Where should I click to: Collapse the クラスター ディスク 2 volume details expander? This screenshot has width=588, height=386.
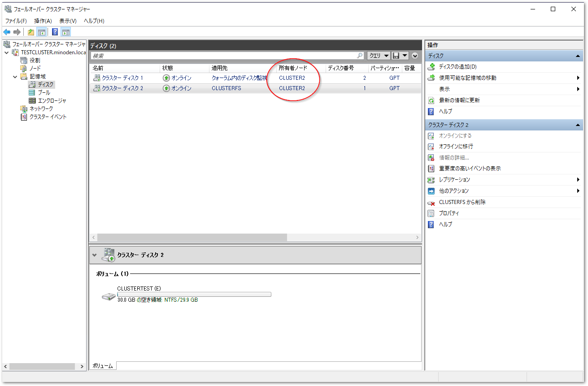click(x=95, y=254)
